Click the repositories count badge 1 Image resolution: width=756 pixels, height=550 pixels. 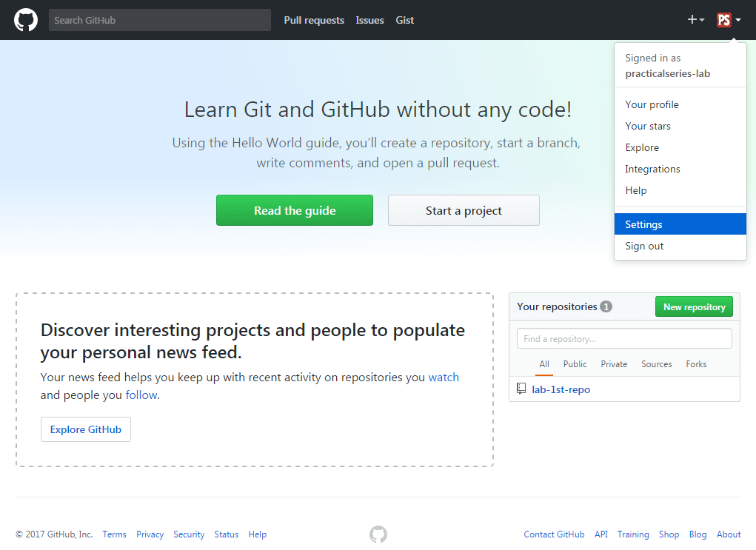(x=606, y=306)
